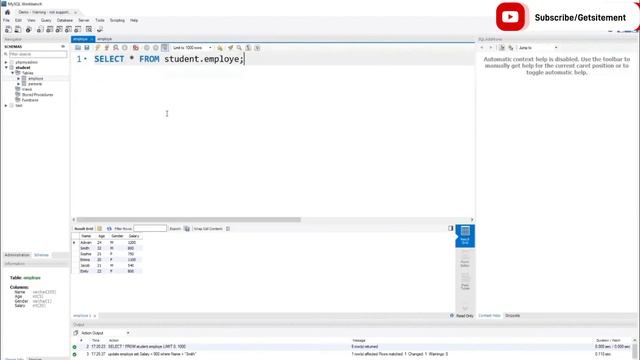This screenshot has width=640, height=360.
Task: Open the Help menu
Action: click(x=134, y=20)
